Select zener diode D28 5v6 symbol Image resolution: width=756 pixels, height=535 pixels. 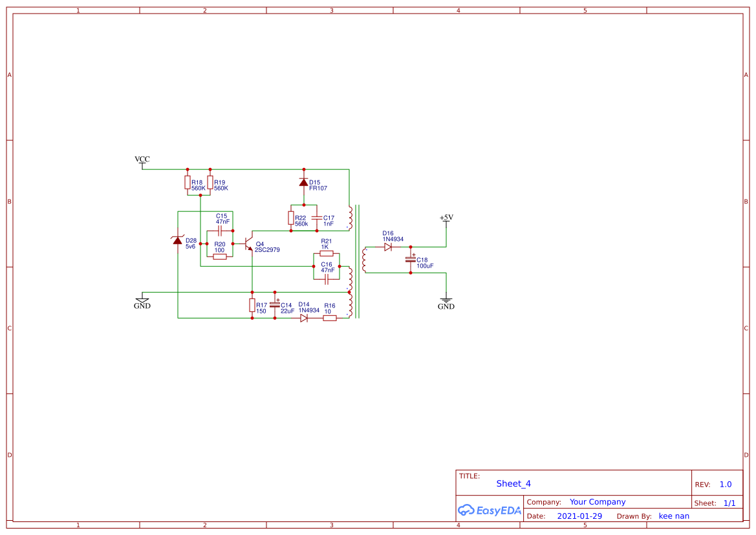(x=177, y=242)
